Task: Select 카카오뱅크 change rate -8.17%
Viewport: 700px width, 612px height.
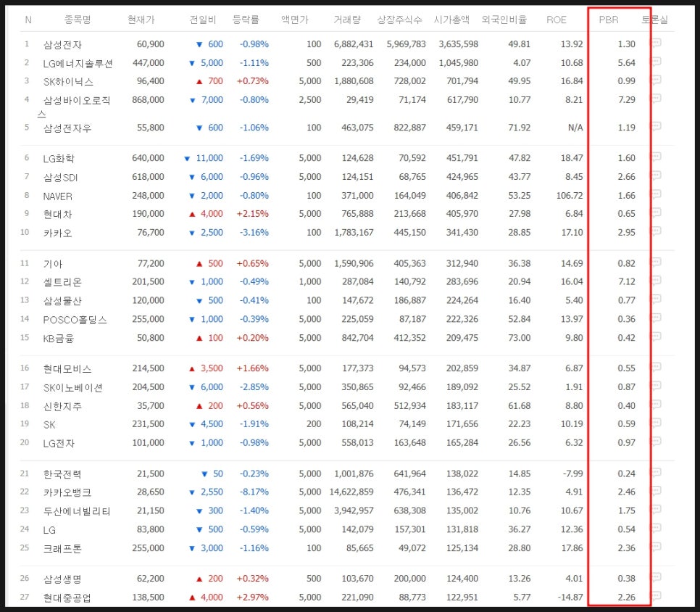Action: [254, 492]
